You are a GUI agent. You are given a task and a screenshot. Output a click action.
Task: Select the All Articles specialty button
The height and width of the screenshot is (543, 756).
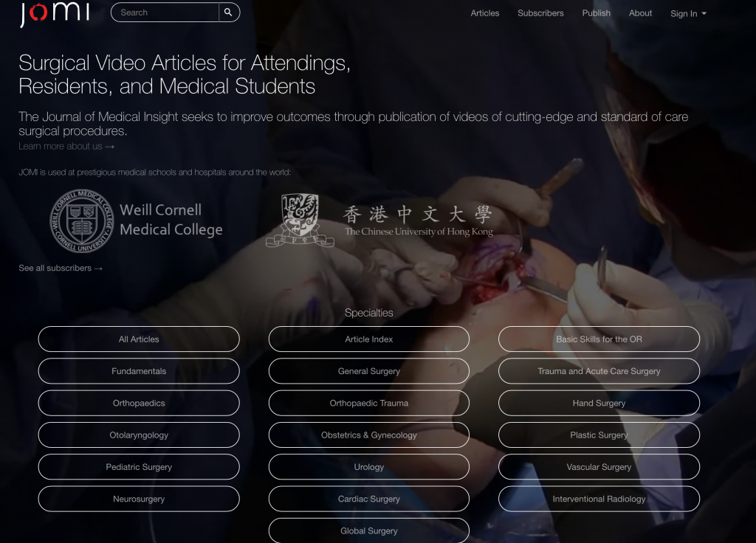[139, 339]
